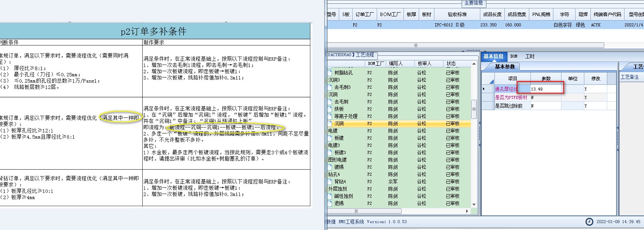
Task: Select the 外层蚀刻 process row
Action: [399, 189]
